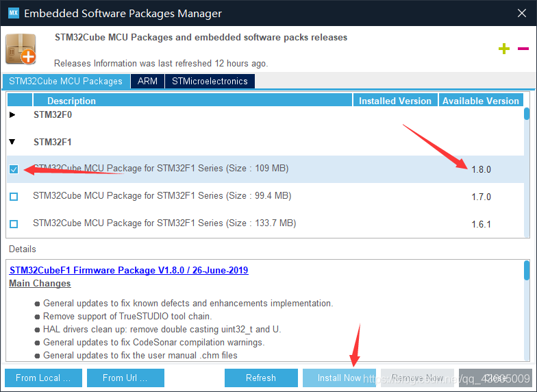Click the "Releases Information was last refreshed" text
537x392 pixels.
tap(161, 63)
